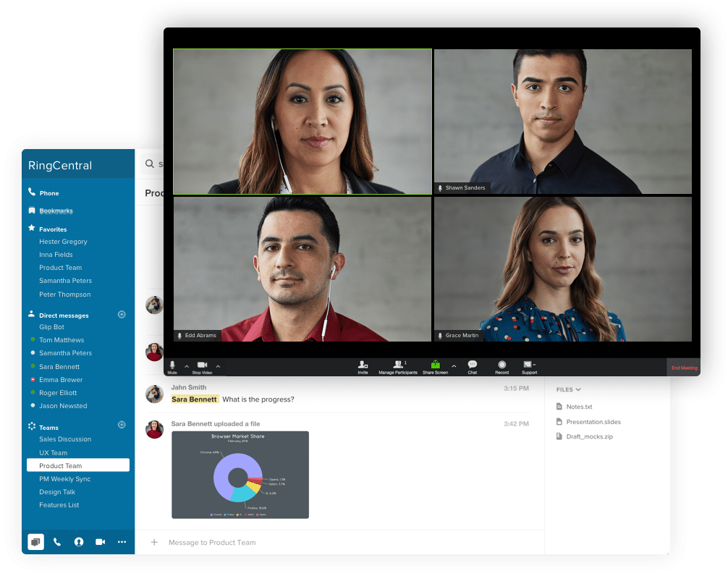
Task: Start Share Screen from meeting toolbar
Action: pyautogui.click(x=435, y=366)
